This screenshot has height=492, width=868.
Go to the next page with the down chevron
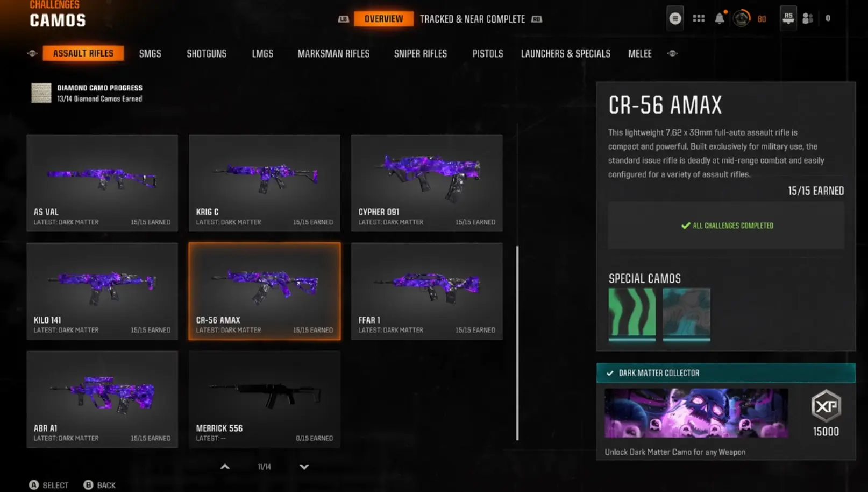pos(304,467)
